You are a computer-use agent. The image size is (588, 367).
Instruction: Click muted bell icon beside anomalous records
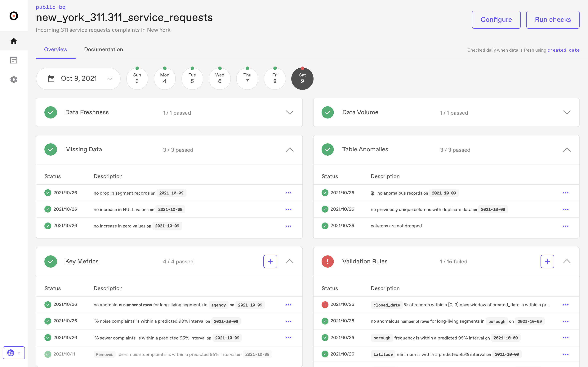coord(373,193)
